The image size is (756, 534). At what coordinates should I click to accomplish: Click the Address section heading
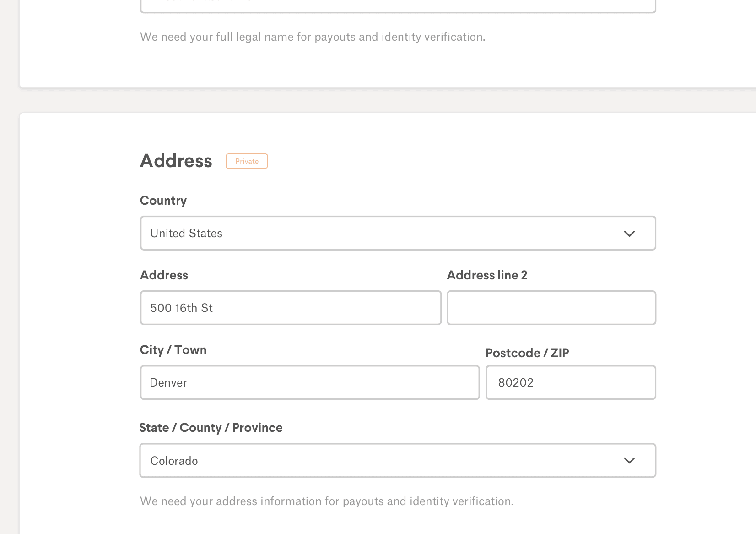[x=176, y=160]
